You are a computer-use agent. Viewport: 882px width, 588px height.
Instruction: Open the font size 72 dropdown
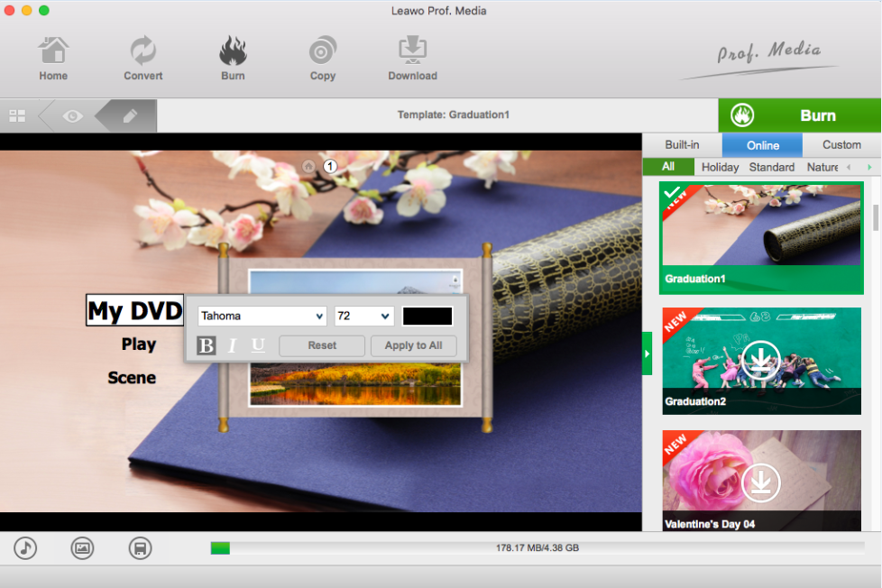364,316
